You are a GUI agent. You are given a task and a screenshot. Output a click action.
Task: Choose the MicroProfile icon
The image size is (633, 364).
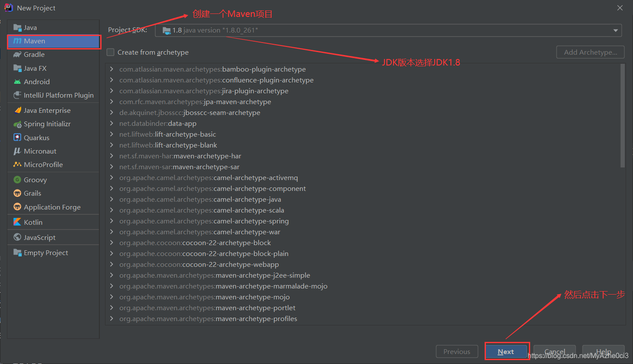click(17, 164)
